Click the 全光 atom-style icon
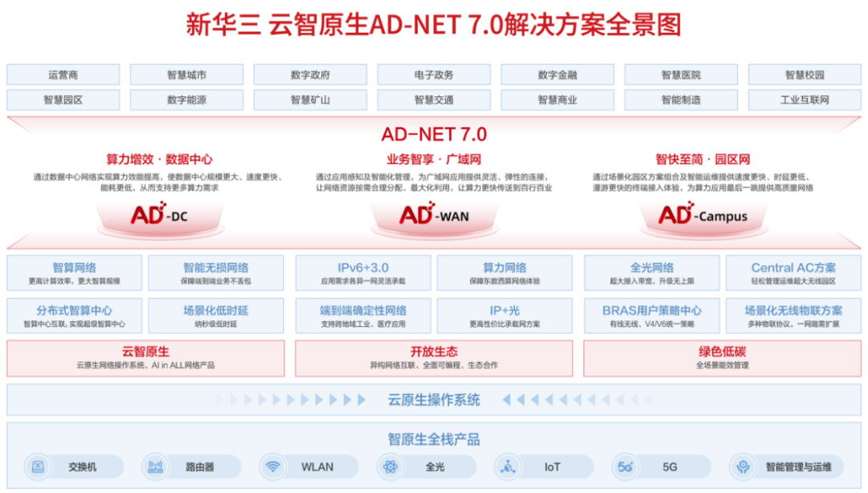The width and height of the screenshot is (868, 493). coord(391,467)
